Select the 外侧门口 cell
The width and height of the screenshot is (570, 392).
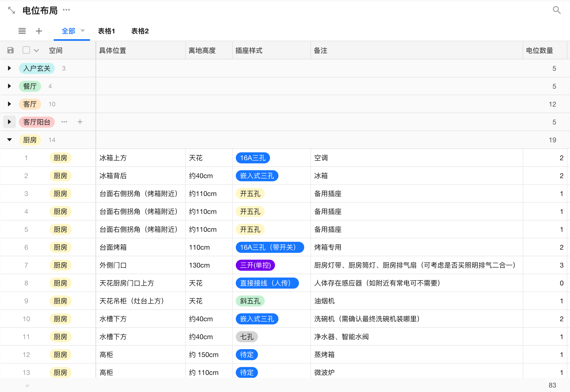tap(141, 265)
